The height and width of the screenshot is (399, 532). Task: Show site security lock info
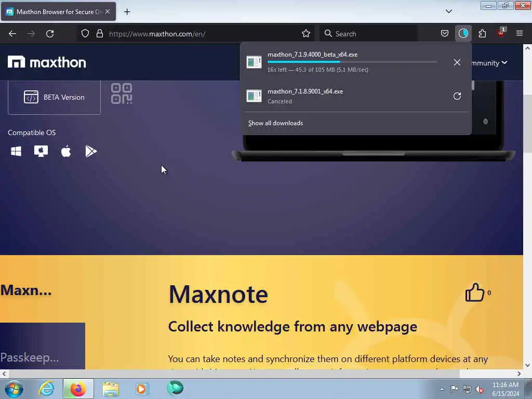(99, 33)
